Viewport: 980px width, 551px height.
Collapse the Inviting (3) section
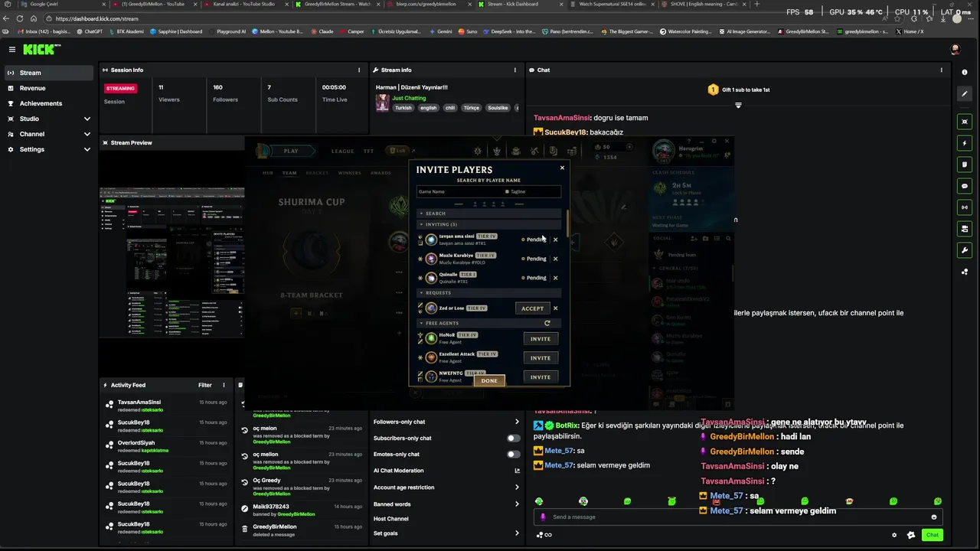click(421, 224)
